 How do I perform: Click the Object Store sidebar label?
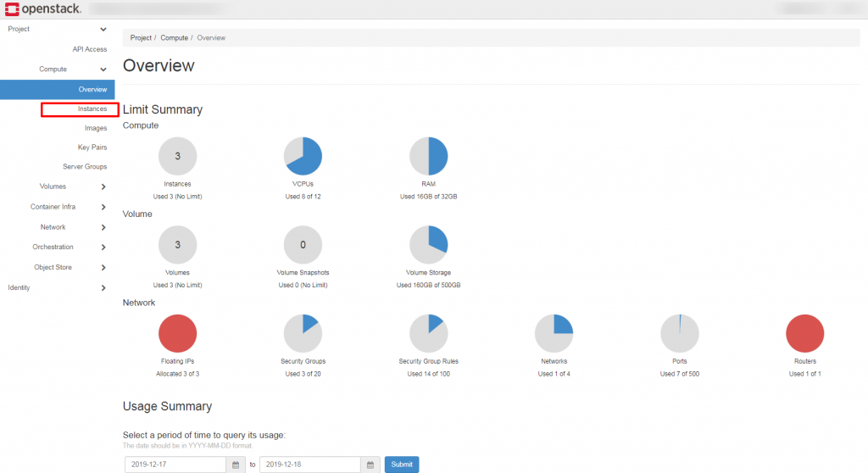coord(53,267)
